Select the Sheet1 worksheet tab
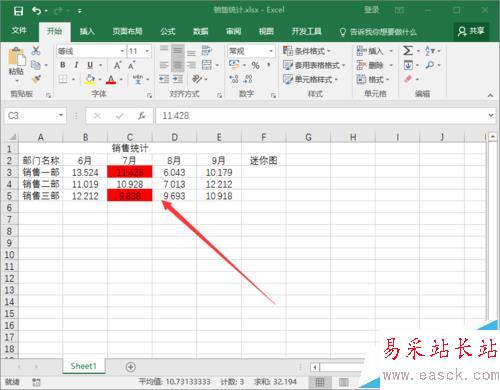500x390 pixels. pos(83,366)
